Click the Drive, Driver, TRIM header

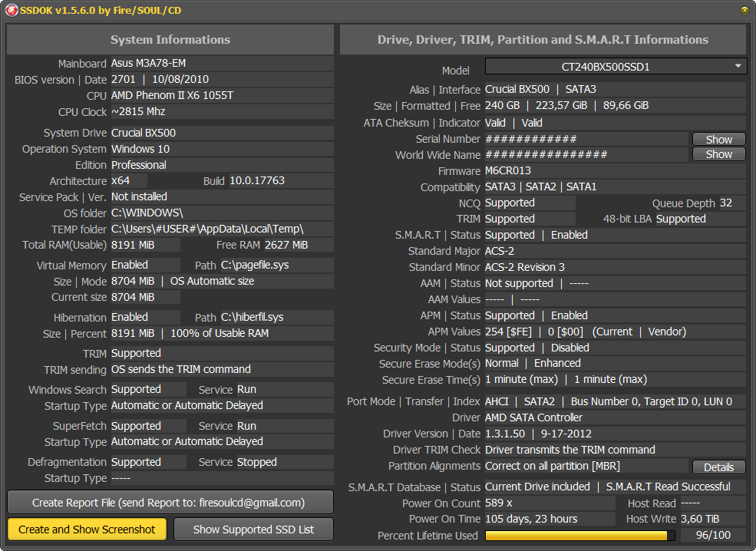pos(543,40)
